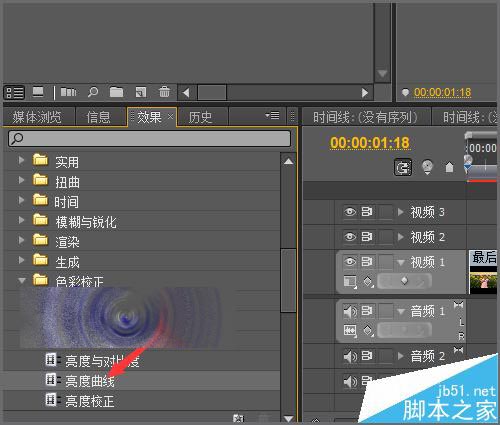Hide the 视频 2 track

click(x=350, y=237)
